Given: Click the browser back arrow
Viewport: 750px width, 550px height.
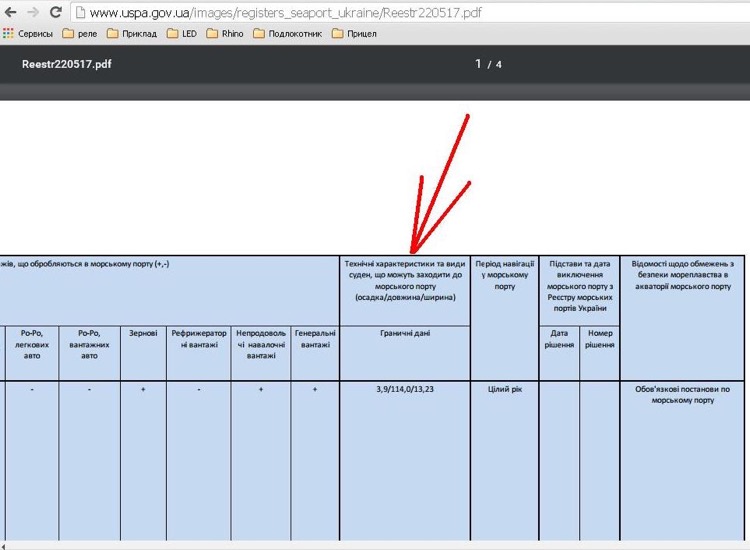Looking at the screenshot, I should [x=10, y=13].
